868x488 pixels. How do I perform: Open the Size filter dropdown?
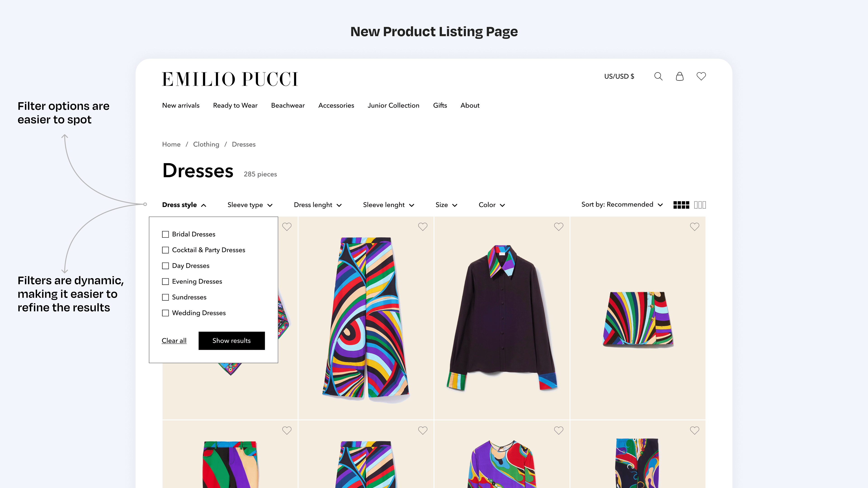coord(446,204)
